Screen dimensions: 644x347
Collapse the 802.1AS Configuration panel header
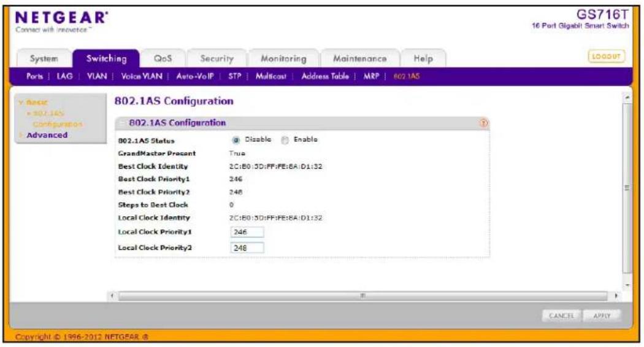coord(122,123)
